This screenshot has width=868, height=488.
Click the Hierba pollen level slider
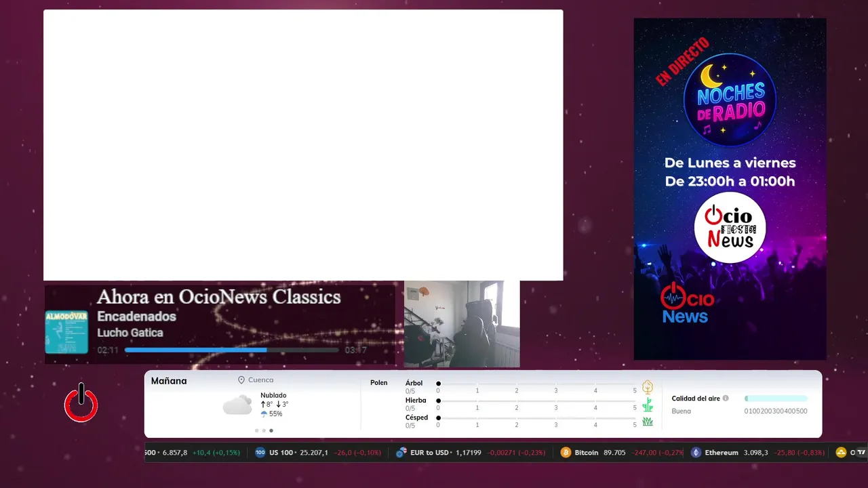coord(537,401)
